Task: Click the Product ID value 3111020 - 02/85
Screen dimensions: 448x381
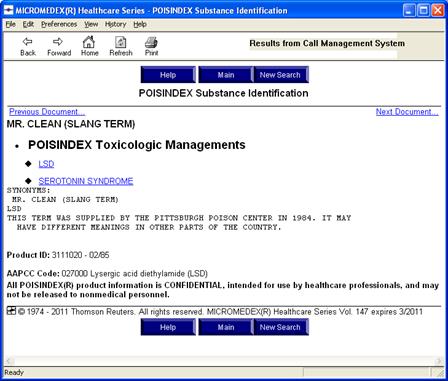Action: (x=80, y=255)
